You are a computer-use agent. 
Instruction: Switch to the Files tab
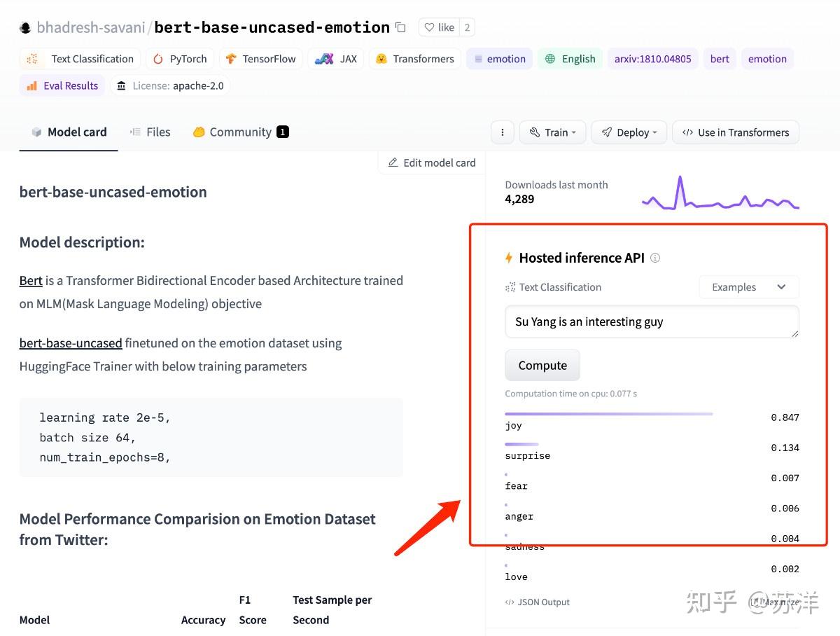[x=150, y=132]
